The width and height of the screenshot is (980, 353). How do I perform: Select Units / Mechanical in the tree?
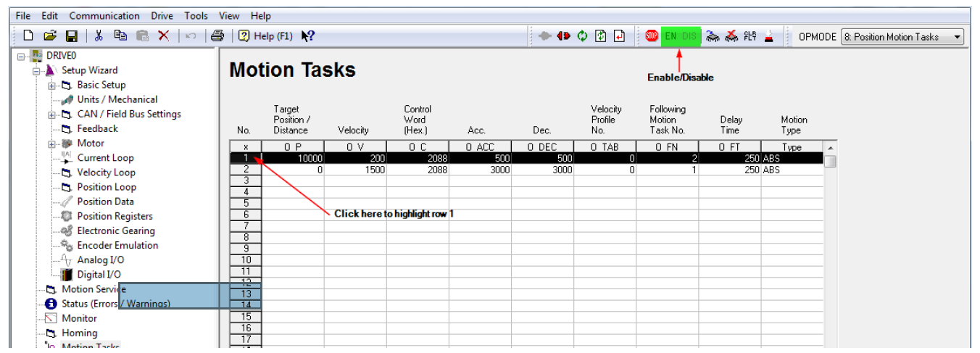pyautogui.click(x=117, y=99)
